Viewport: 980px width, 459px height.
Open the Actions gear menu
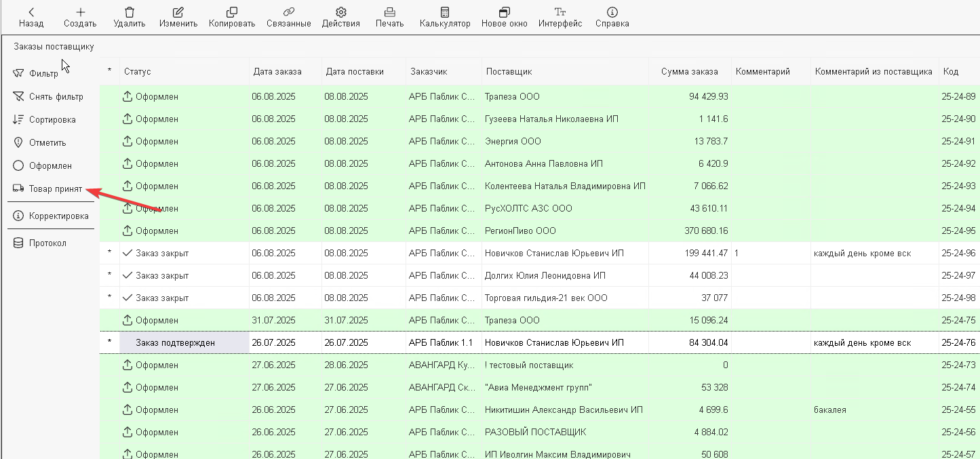point(341,12)
